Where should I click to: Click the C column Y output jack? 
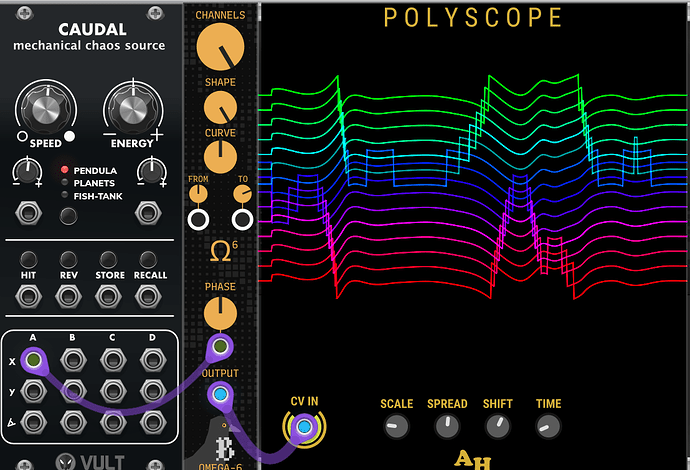[113, 391]
